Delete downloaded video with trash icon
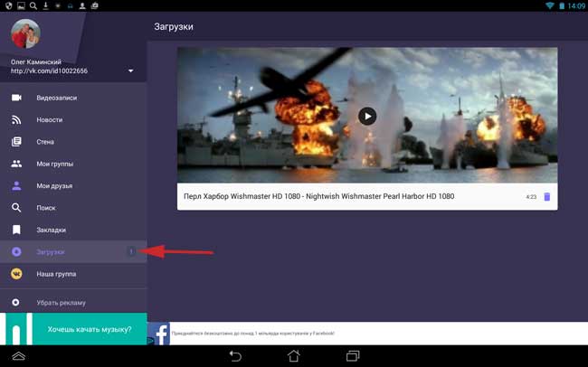 [x=546, y=196]
